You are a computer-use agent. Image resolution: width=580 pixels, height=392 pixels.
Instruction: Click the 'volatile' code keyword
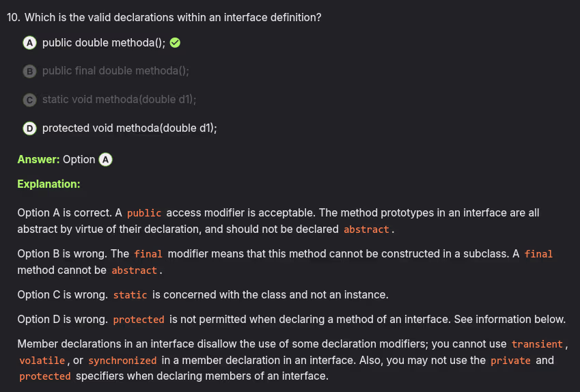(x=42, y=361)
